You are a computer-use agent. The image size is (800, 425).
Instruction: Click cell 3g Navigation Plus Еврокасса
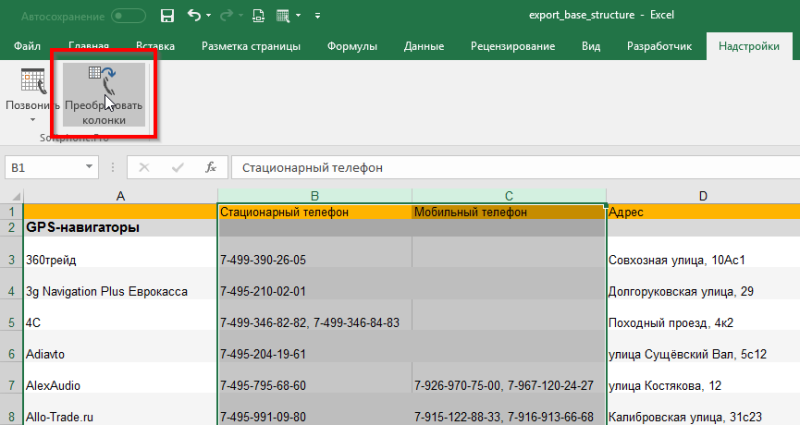pyautogui.click(x=120, y=284)
